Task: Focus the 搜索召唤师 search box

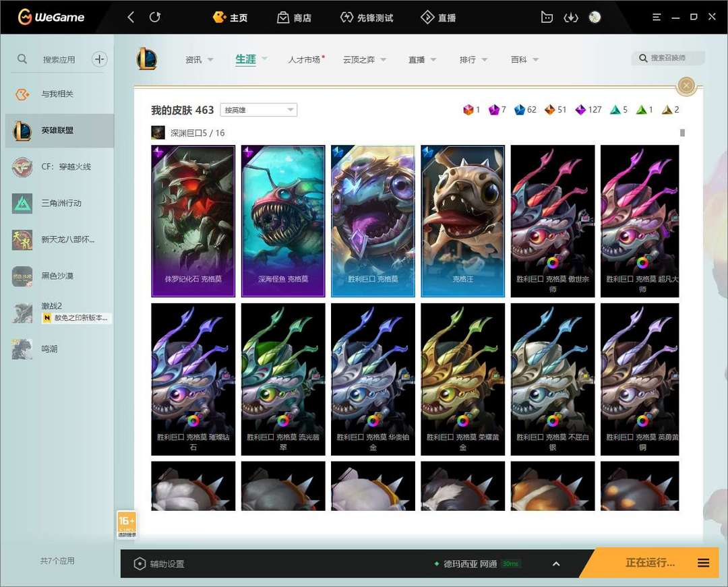Action: [667, 58]
